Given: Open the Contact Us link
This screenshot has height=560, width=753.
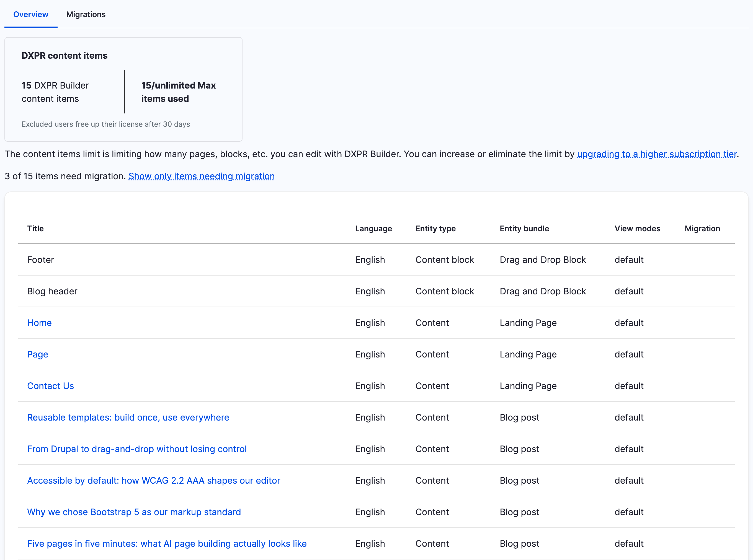Looking at the screenshot, I should click(51, 386).
